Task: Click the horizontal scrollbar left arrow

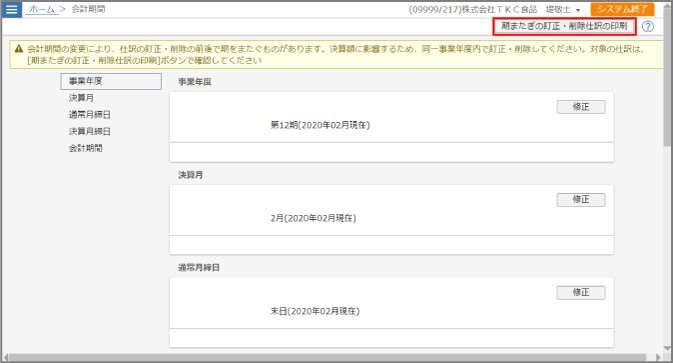Action: (5, 357)
